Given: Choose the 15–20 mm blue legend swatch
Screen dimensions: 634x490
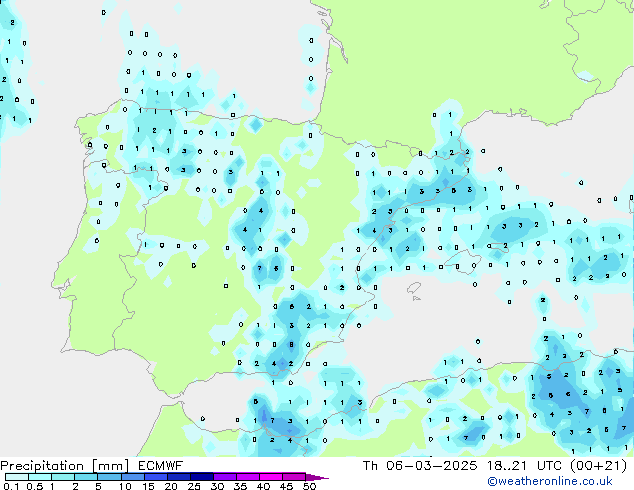Looking at the screenshot, I should point(155,477).
